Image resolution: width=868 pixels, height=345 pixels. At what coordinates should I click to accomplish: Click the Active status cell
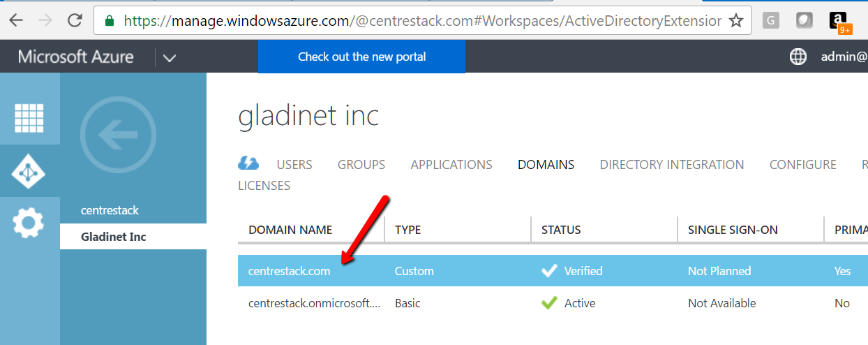(569, 303)
